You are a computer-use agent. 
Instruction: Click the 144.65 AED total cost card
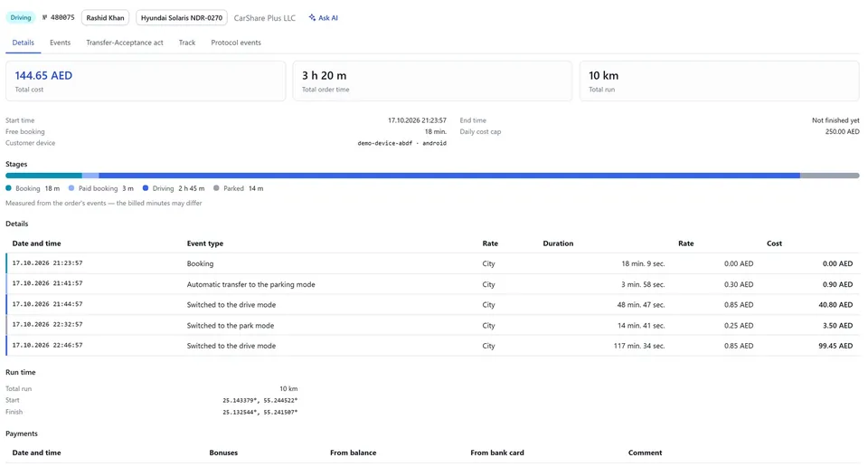click(146, 81)
